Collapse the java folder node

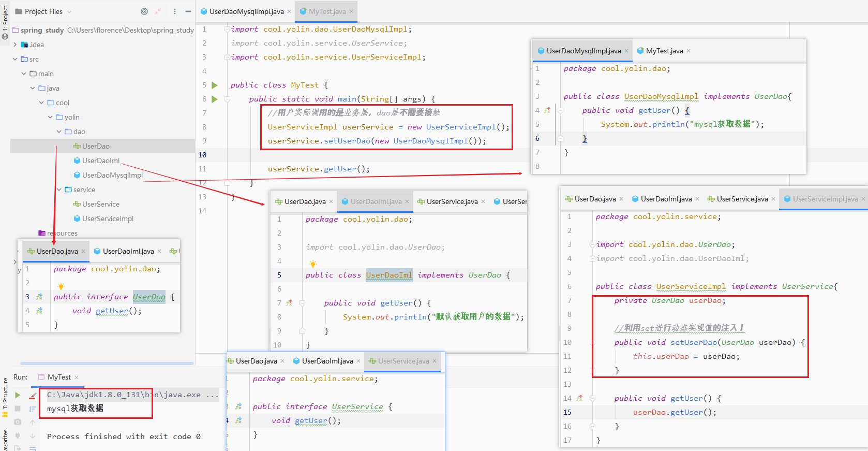[33, 88]
